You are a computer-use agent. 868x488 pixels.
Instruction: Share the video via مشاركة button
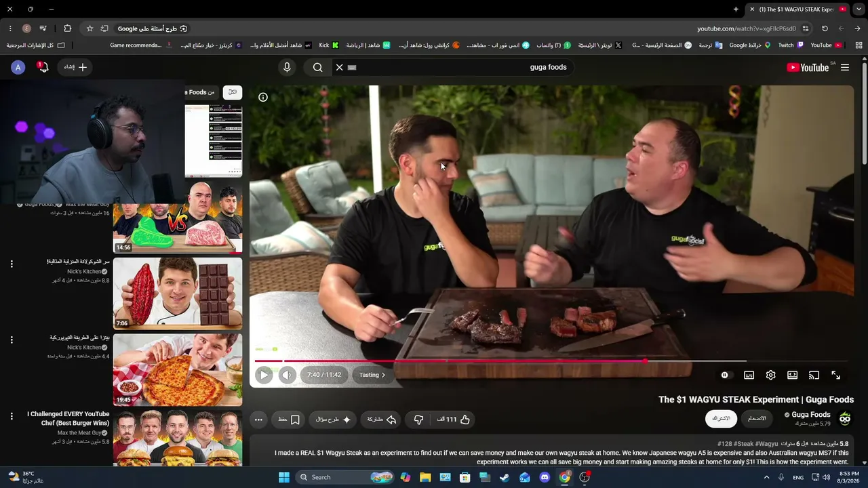[x=382, y=420]
